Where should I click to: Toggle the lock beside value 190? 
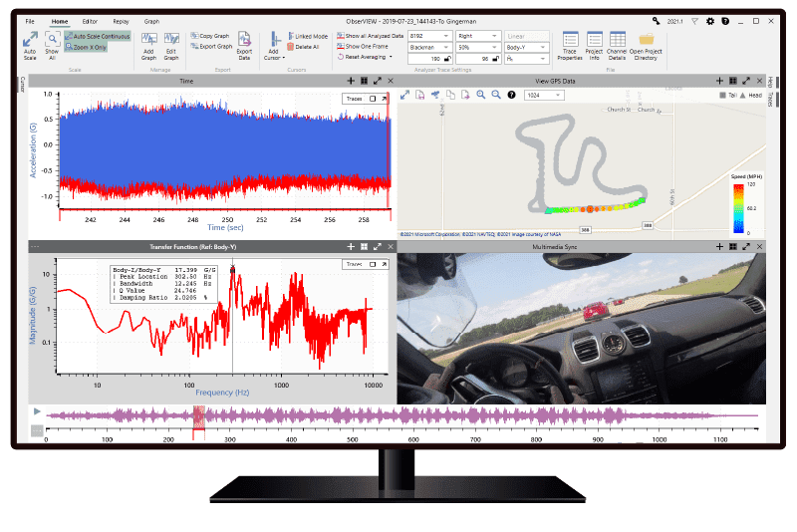447,59
